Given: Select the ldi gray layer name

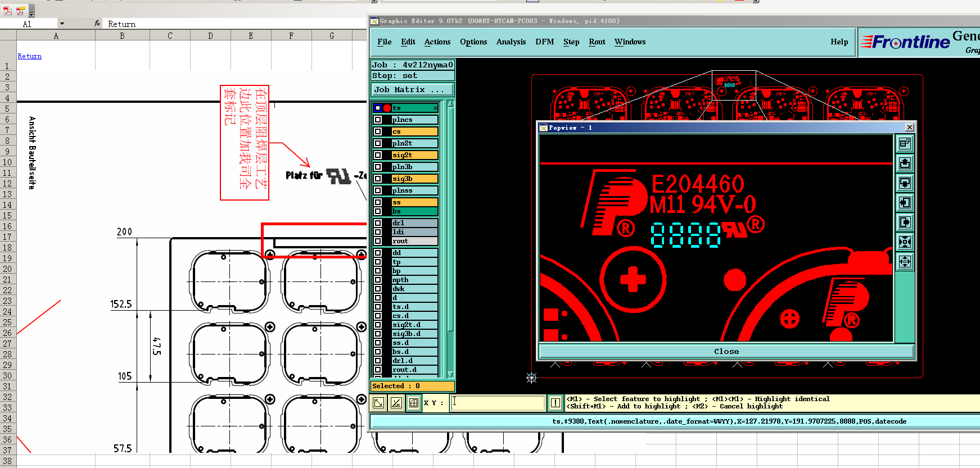Looking at the screenshot, I should [414, 232].
